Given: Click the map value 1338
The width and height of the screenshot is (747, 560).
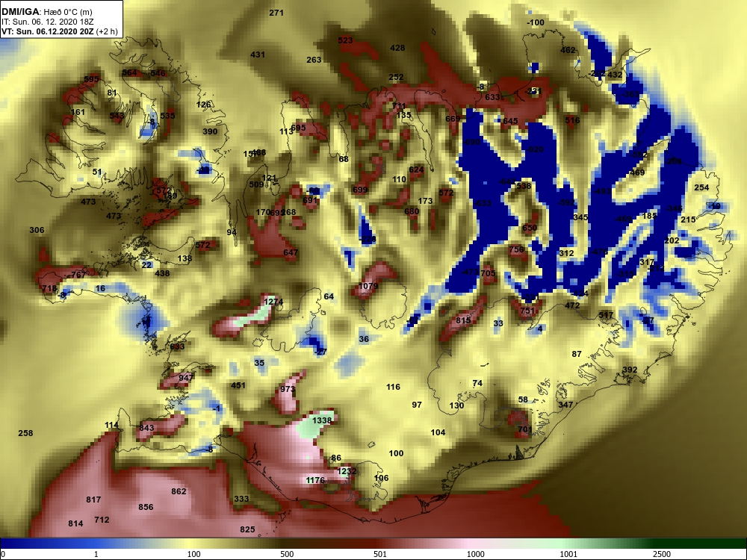Looking at the screenshot, I should pyautogui.click(x=322, y=420).
